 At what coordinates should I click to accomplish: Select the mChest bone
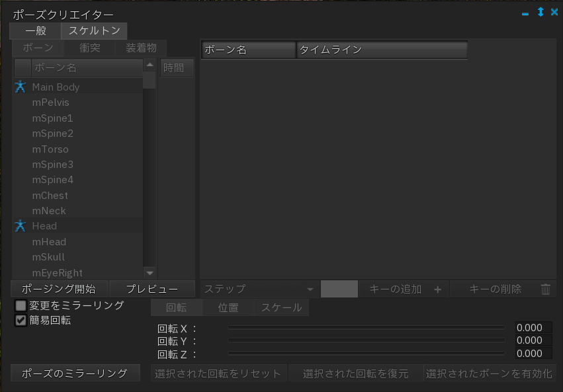78,196
